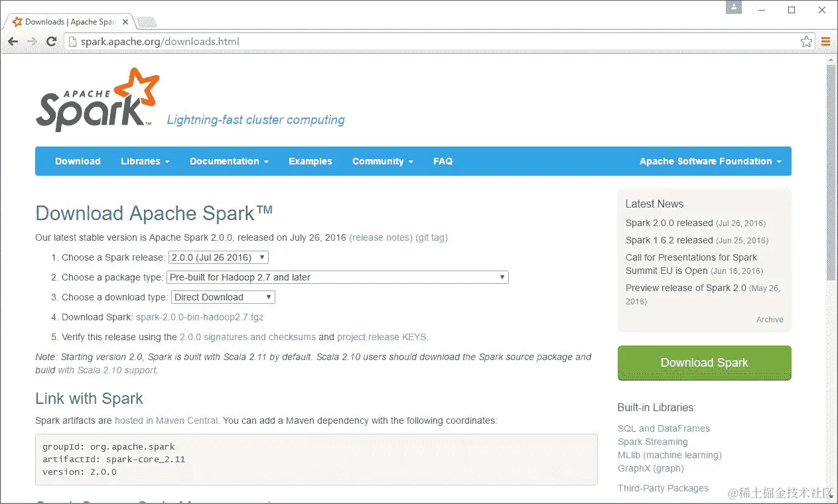
Task: Expand the Libraries menu
Action: (x=145, y=161)
